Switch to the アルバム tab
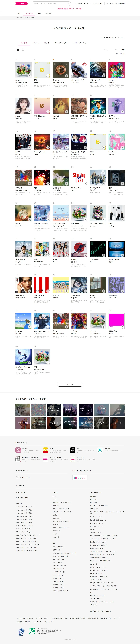 [36, 43]
